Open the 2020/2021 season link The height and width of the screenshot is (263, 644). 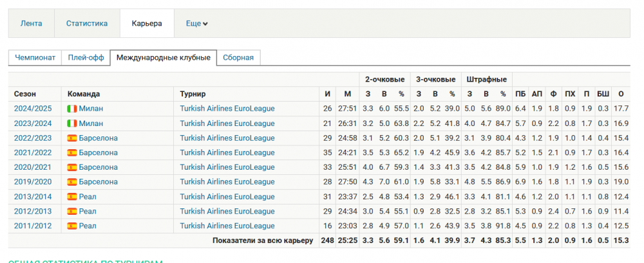coord(32,167)
